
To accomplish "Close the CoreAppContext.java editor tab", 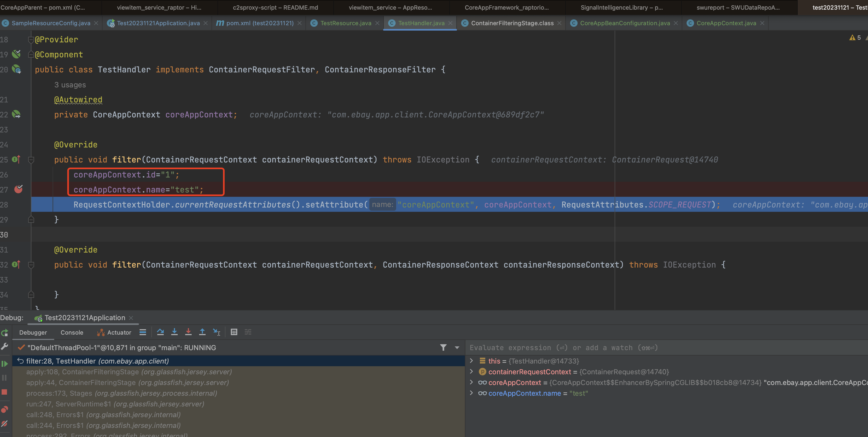I will (763, 23).
